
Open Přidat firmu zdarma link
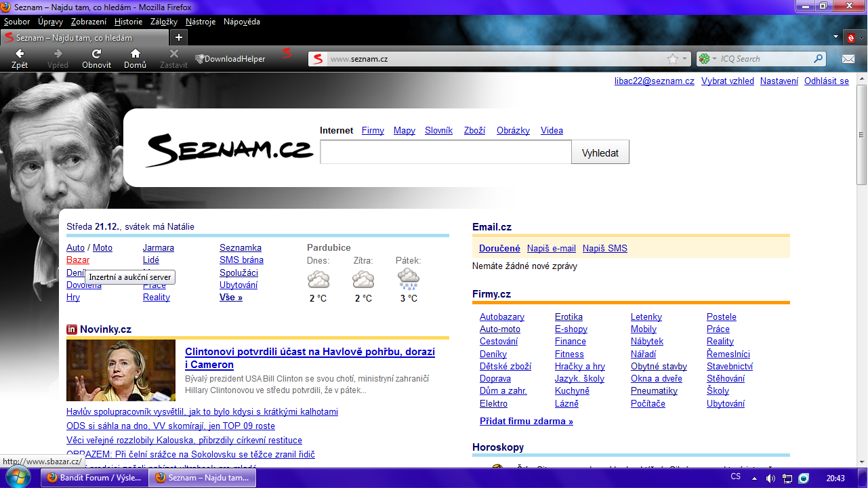pyautogui.click(x=526, y=421)
